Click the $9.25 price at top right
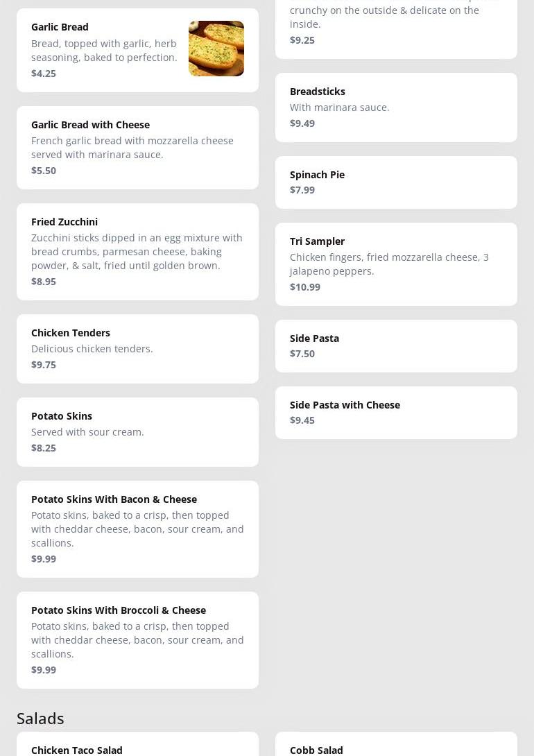This screenshot has width=534, height=756. (302, 40)
